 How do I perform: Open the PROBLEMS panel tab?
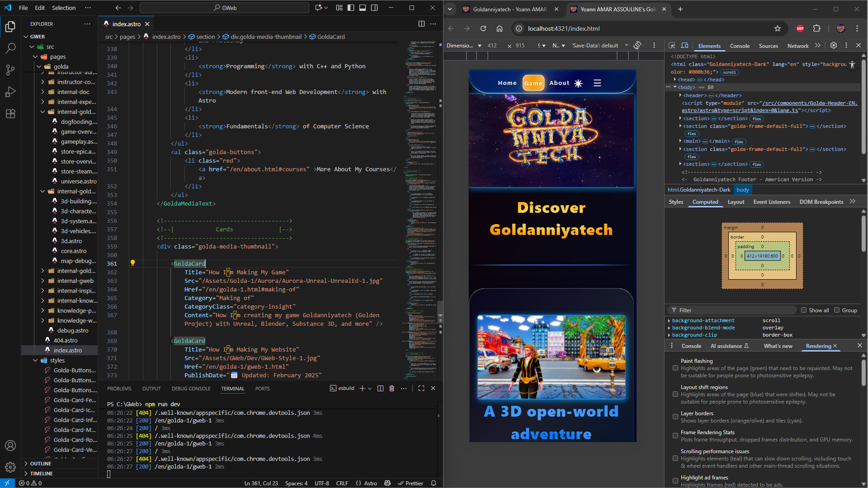[x=119, y=389]
